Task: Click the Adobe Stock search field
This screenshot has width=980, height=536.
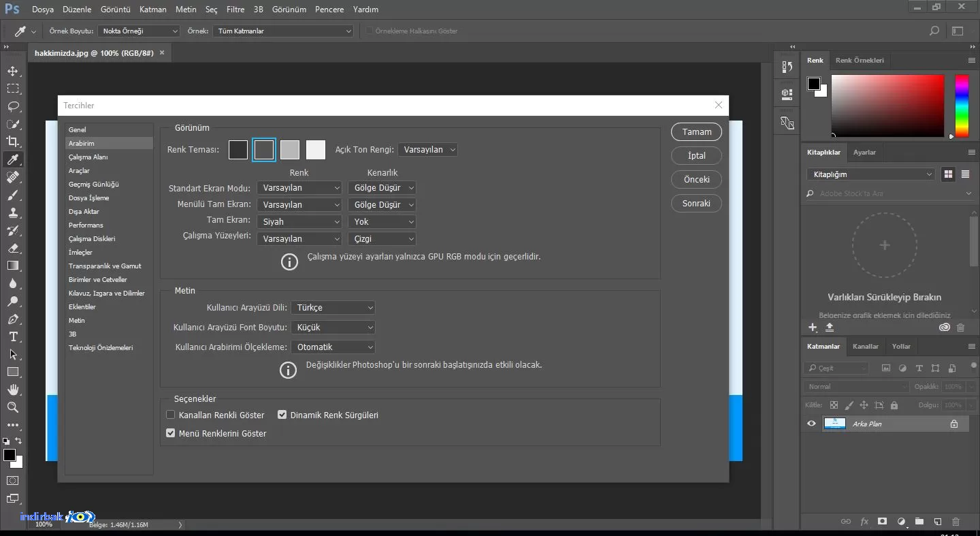Action: click(x=888, y=193)
